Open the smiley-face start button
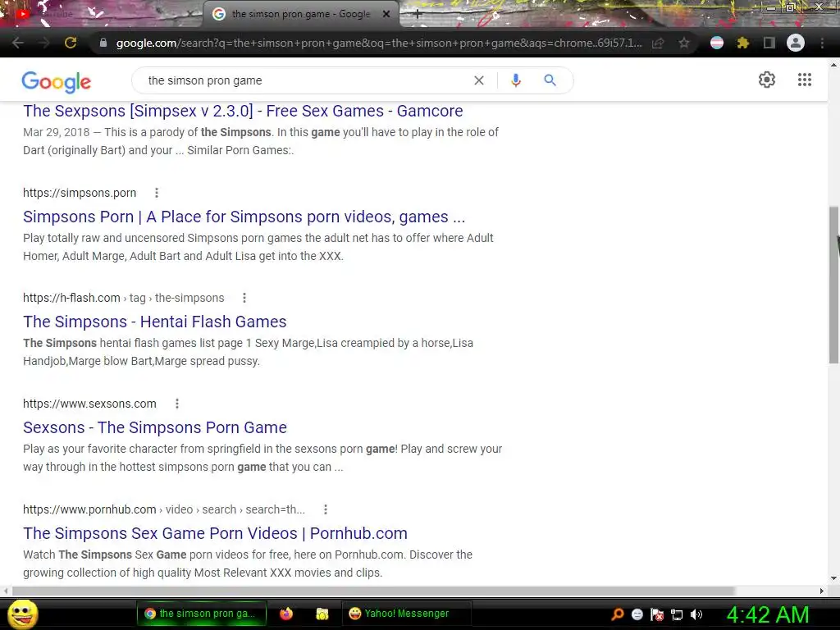 tap(22, 614)
